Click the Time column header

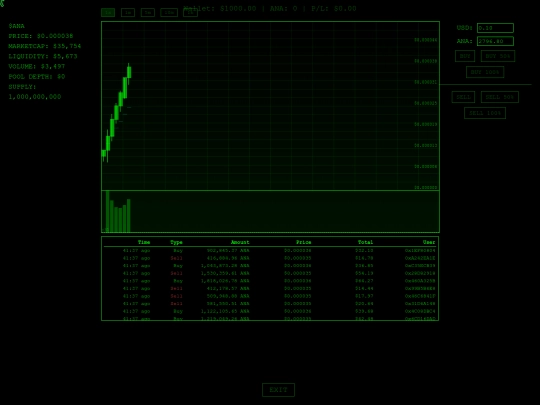(144, 242)
